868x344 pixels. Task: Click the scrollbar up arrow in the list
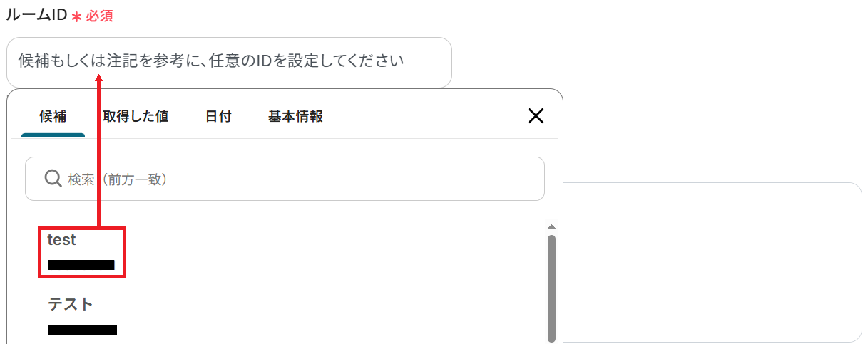551,227
